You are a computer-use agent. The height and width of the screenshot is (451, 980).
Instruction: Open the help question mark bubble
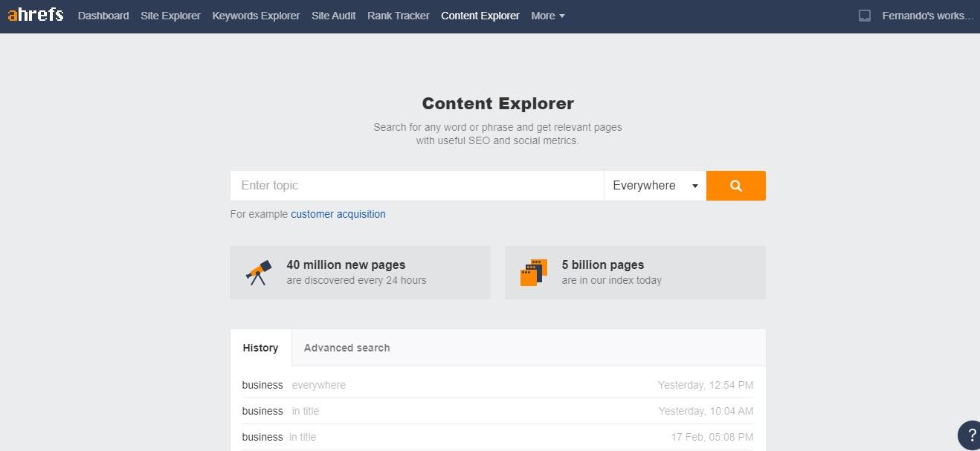point(970,435)
